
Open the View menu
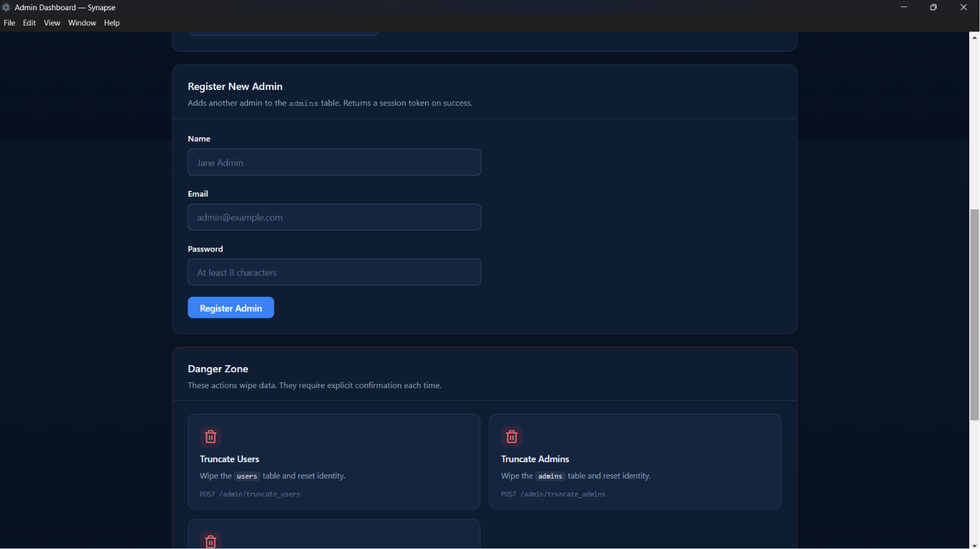coord(52,23)
